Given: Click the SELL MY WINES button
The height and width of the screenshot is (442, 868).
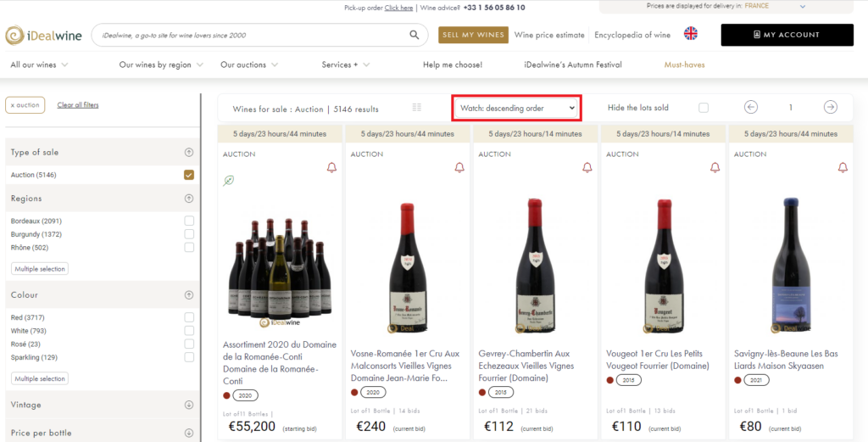Looking at the screenshot, I should click(473, 35).
